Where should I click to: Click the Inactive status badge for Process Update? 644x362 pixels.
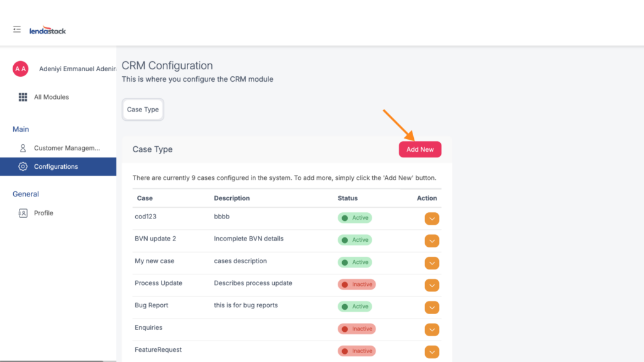(x=357, y=285)
